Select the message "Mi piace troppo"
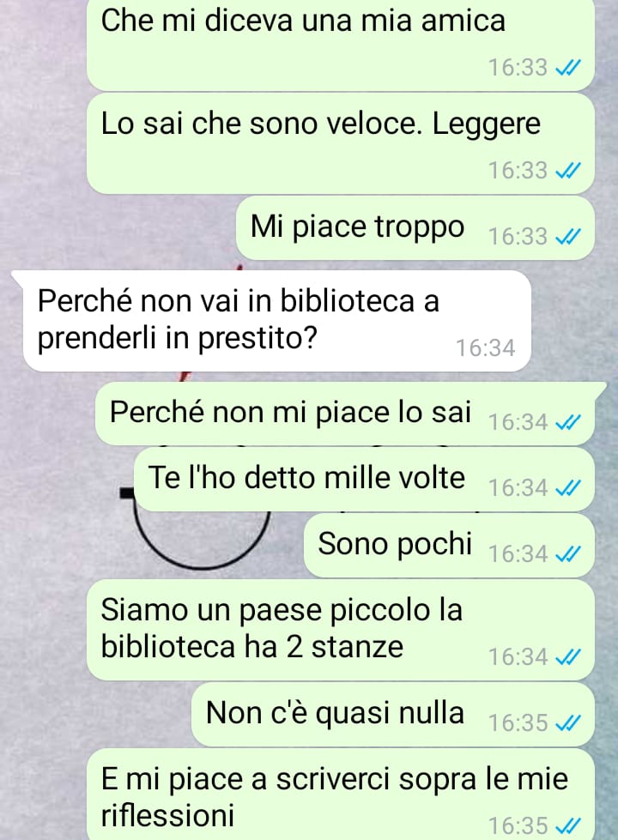Screen dimensions: 618x840 tap(415, 228)
